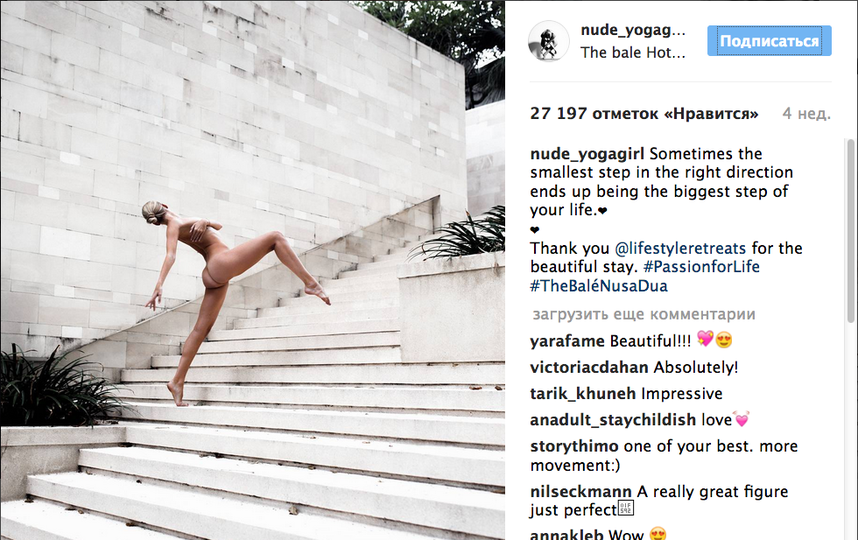Viewport: 858px width, 540px height.
Task: Open the nude_yogagirl profile avatar
Action: click(549, 42)
